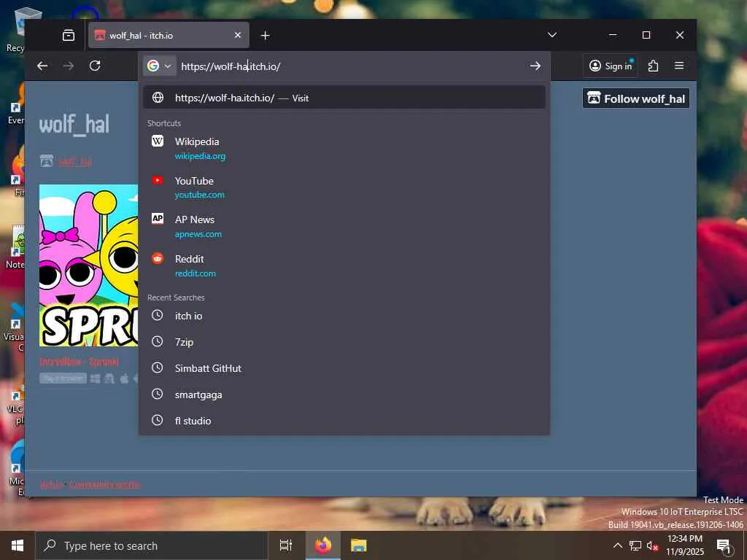Open the notification center icon
The width and height of the screenshot is (747, 560).
click(724, 546)
